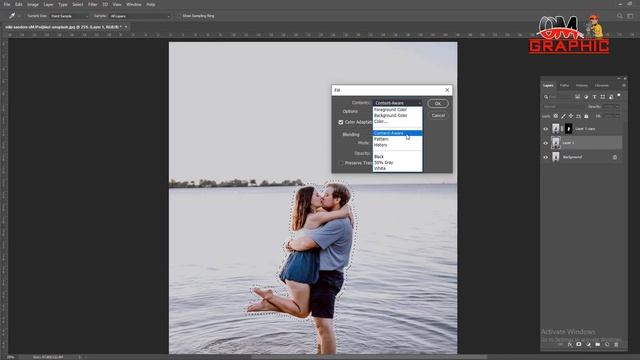
Task: Click Add layer style fx icon
Action: click(x=570, y=344)
